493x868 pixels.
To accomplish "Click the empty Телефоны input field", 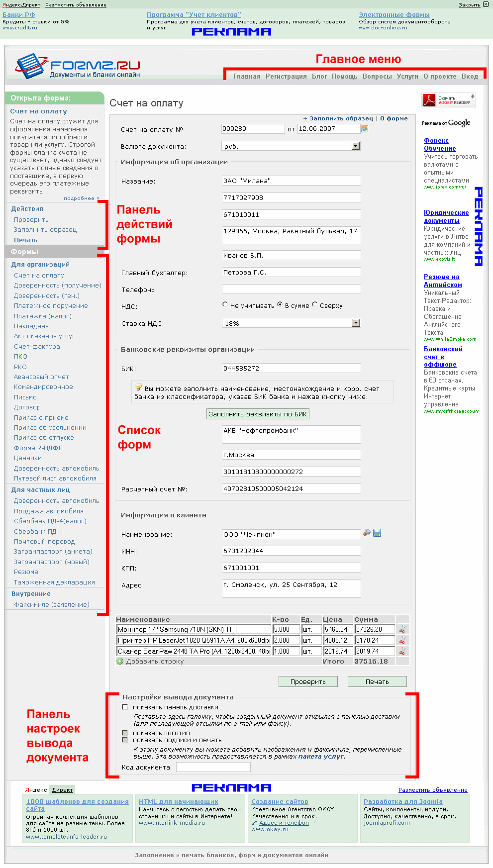I will [292, 289].
